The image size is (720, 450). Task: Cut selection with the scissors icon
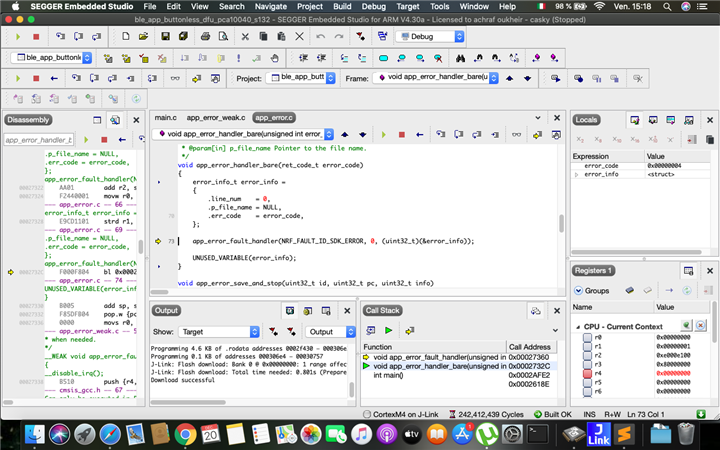[x=245, y=36]
